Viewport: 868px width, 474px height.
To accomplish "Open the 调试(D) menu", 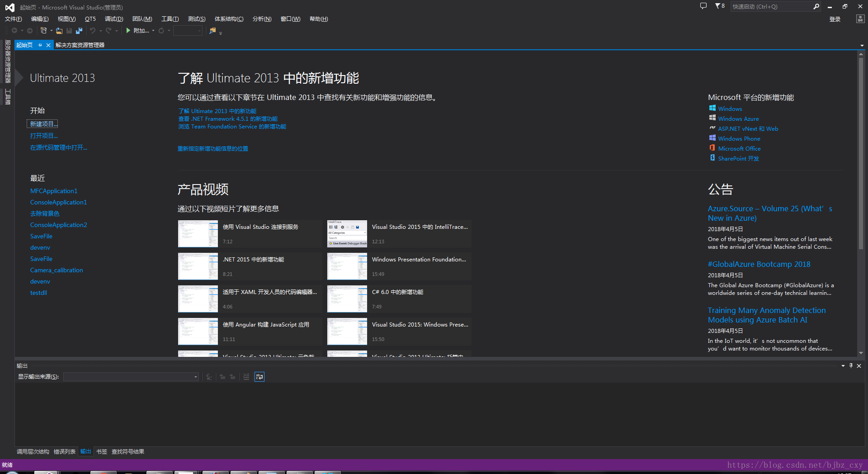I will point(114,19).
